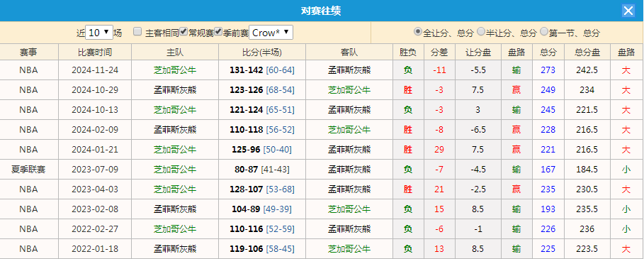644x259 pixels.
Task: Click the score 125-96 [50-40]
Action: pyautogui.click(x=262, y=150)
